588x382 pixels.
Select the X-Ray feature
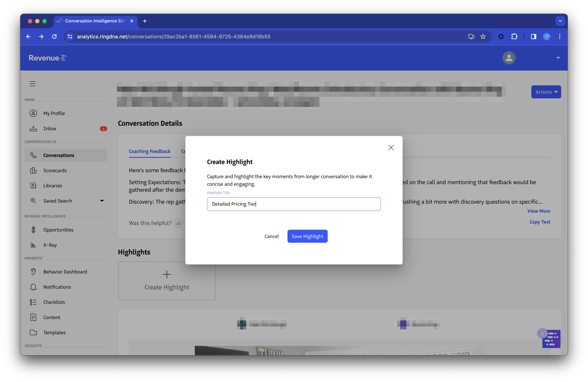[x=50, y=245]
